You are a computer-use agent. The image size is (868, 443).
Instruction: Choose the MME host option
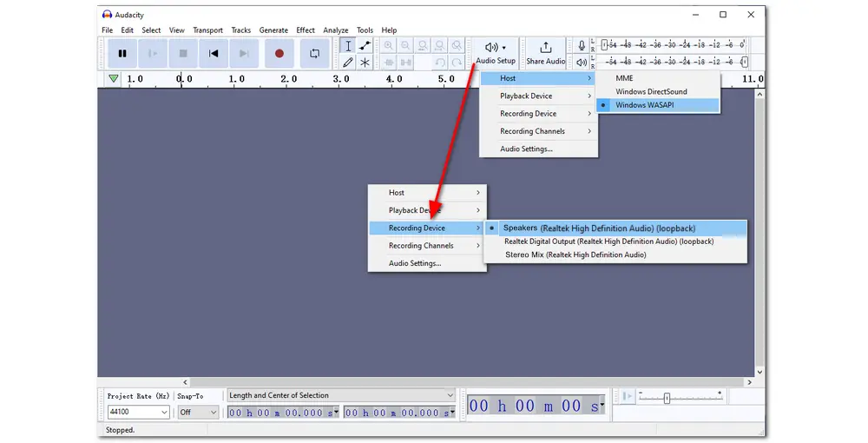coord(658,79)
